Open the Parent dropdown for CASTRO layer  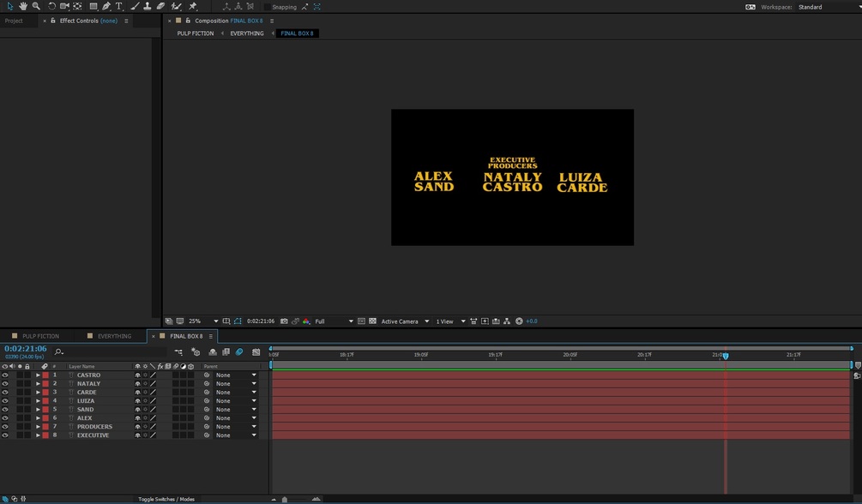point(236,375)
